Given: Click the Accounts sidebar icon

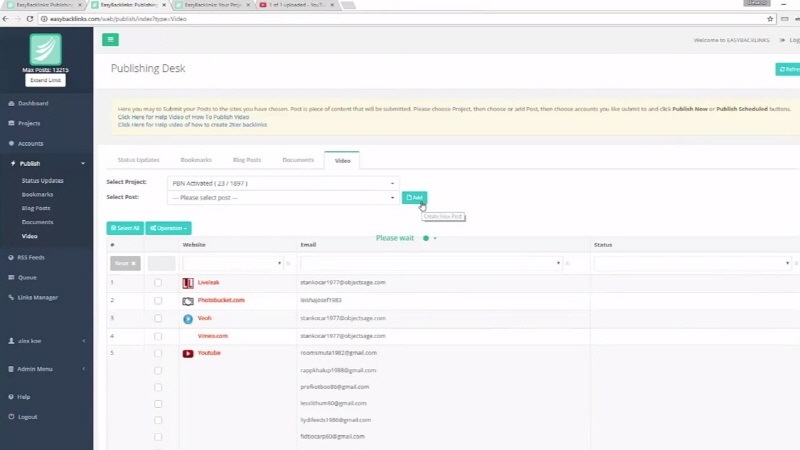Looking at the screenshot, I should [11, 144].
